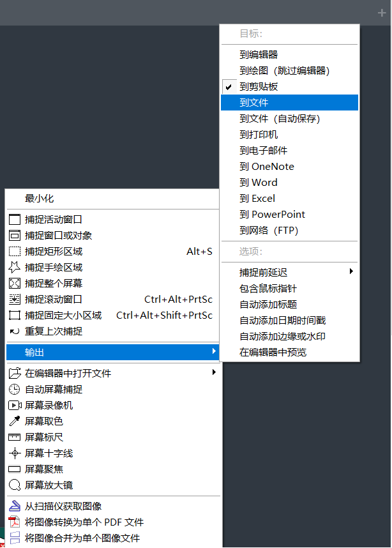The height and width of the screenshot is (548, 392).
Task: Click the 屏幕录像机 recorder icon
Action: tap(14, 405)
